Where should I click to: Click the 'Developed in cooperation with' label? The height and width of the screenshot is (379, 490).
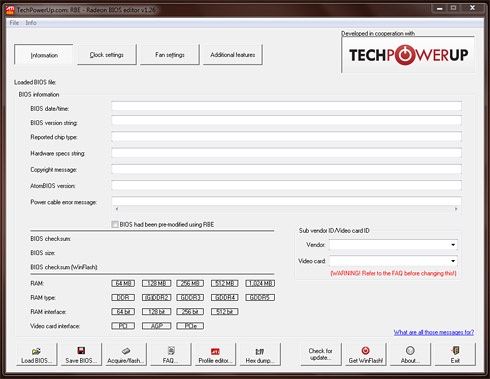pyautogui.click(x=378, y=33)
